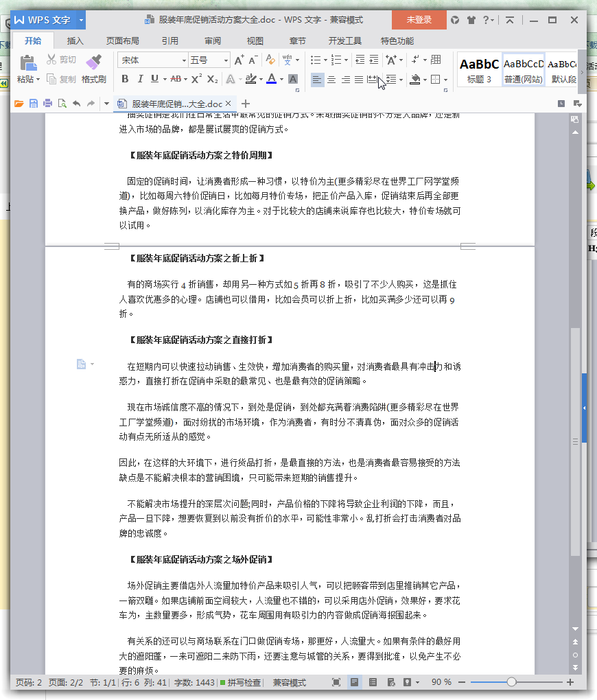597x700 pixels.
Task: Click the zoom in plus button
Action: pyautogui.click(x=570, y=681)
